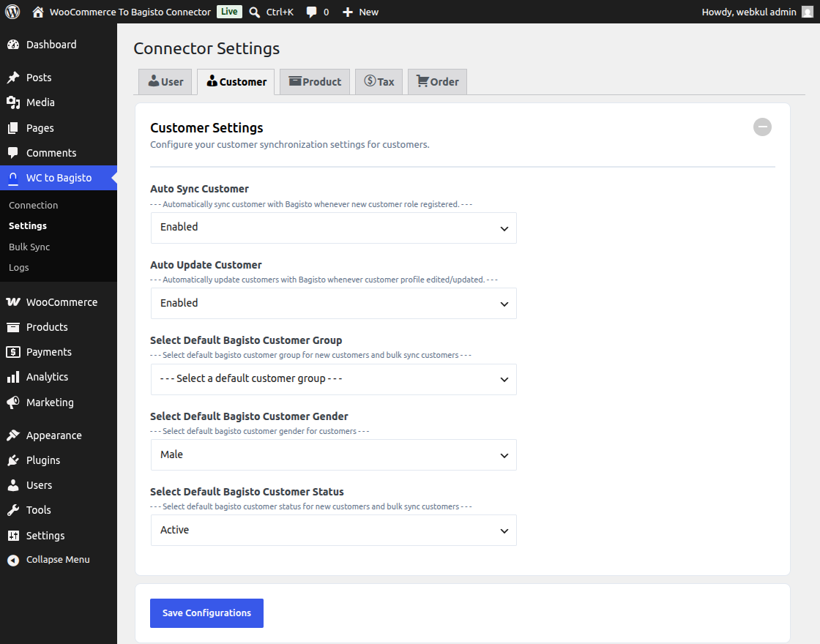The height and width of the screenshot is (644, 820).
Task: Click the plus icon for New
Action: click(348, 12)
